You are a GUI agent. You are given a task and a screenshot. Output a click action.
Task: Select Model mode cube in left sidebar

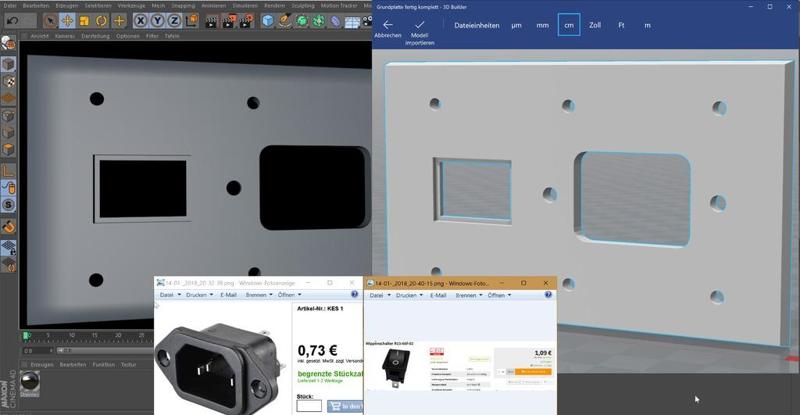pos(8,64)
